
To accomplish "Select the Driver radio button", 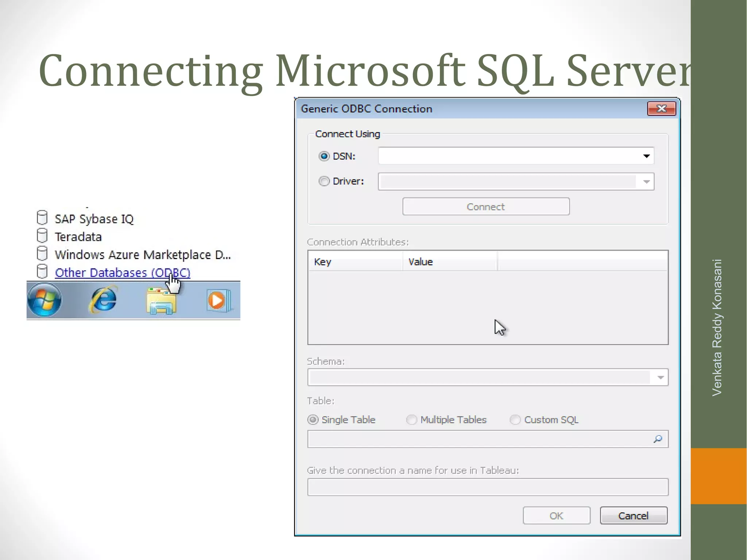I will (324, 181).
